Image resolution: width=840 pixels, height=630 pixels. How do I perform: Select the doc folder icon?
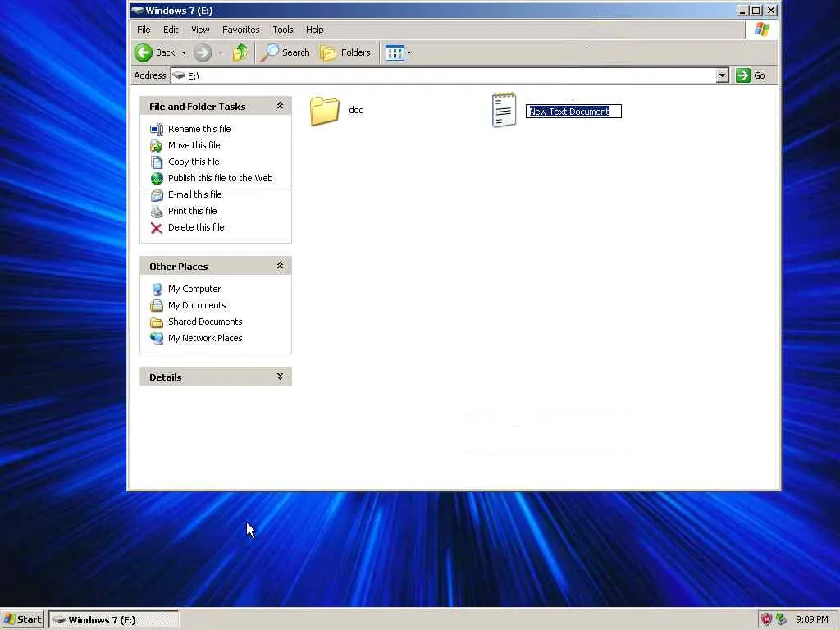tap(325, 111)
